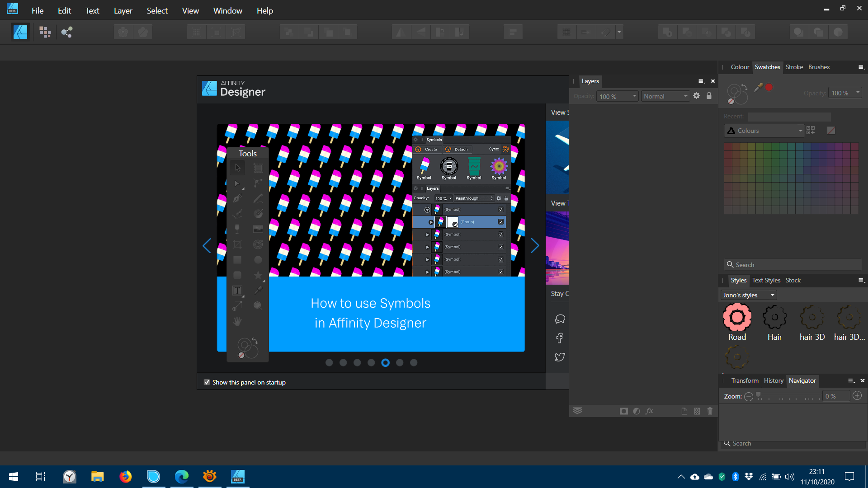Image resolution: width=868 pixels, height=488 pixels.
Task: Open the Layers opacity 100 % dropdown
Action: pos(618,96)
